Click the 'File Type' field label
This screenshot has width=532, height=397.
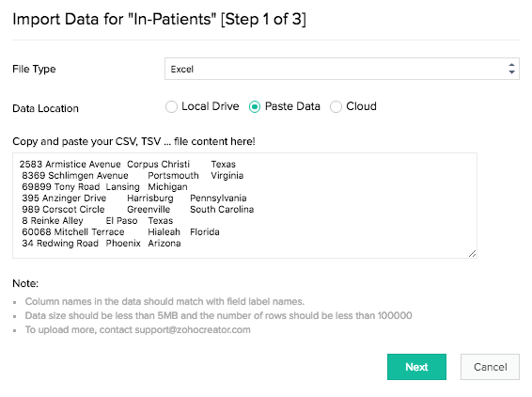click(34, 70)
